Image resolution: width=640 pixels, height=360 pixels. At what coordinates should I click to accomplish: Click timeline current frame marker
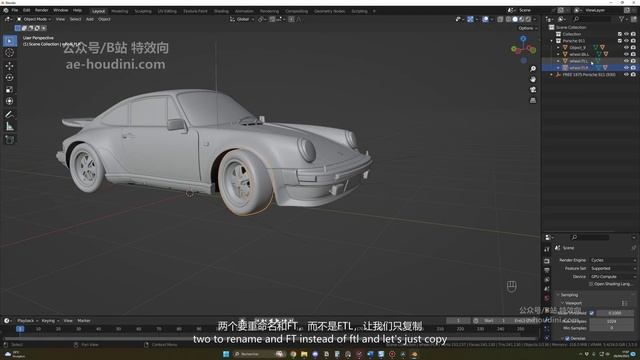(x=20, y=329)
